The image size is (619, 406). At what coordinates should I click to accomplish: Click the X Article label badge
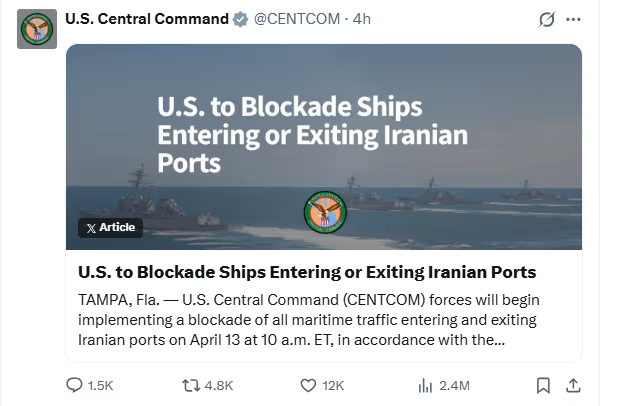click(x=111, y=228)
